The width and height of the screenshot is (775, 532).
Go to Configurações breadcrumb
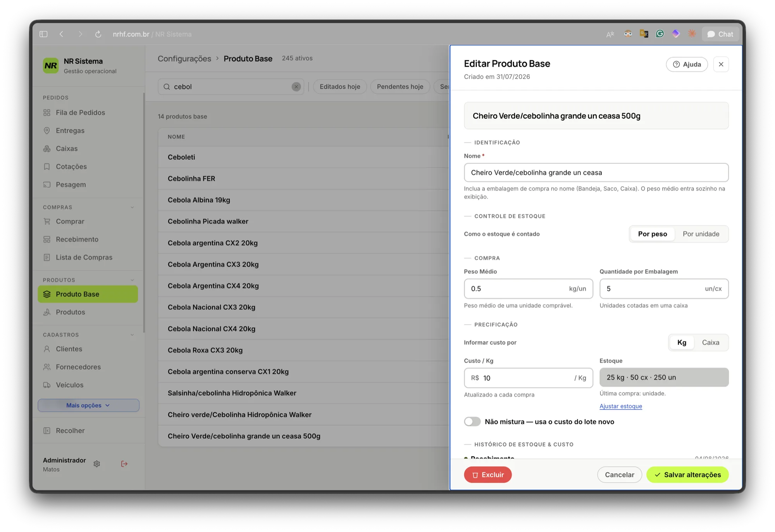tap(184, 58)
